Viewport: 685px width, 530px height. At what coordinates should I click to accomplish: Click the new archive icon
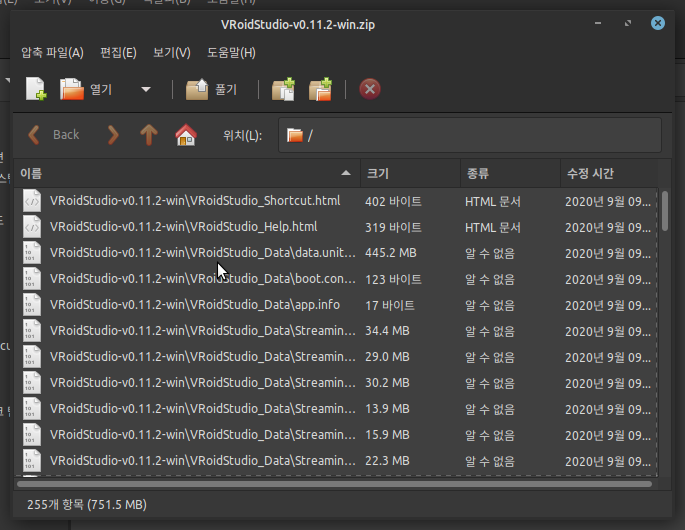coord(36,89)
